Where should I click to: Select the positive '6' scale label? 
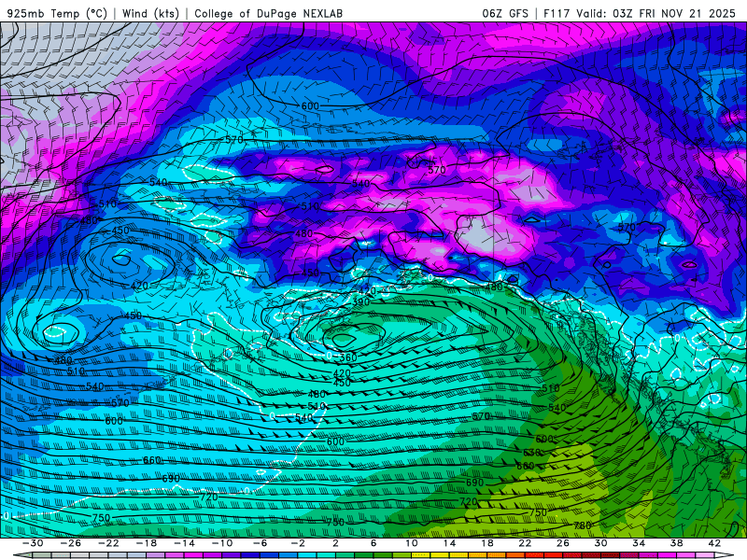coord(373,543)
